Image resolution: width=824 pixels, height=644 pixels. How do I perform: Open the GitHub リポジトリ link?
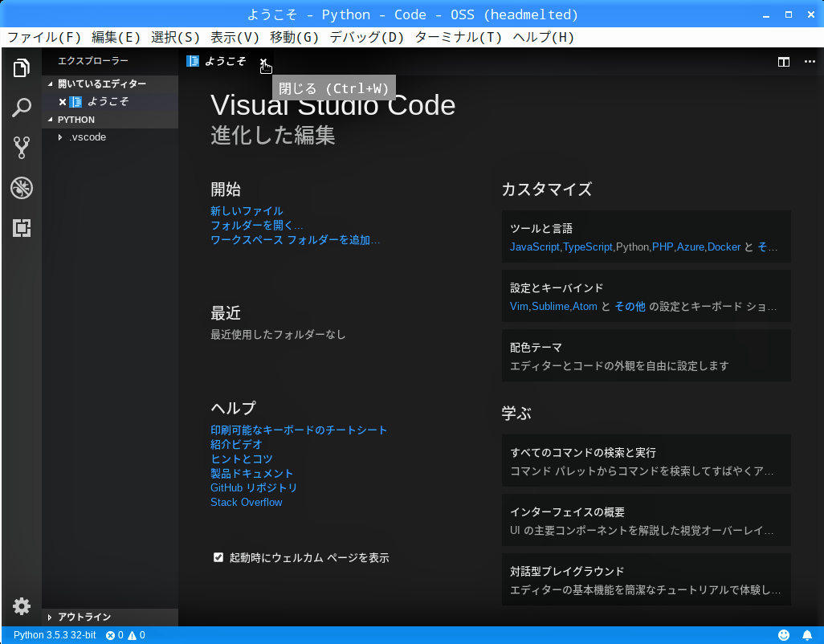[x=254, y=487]
